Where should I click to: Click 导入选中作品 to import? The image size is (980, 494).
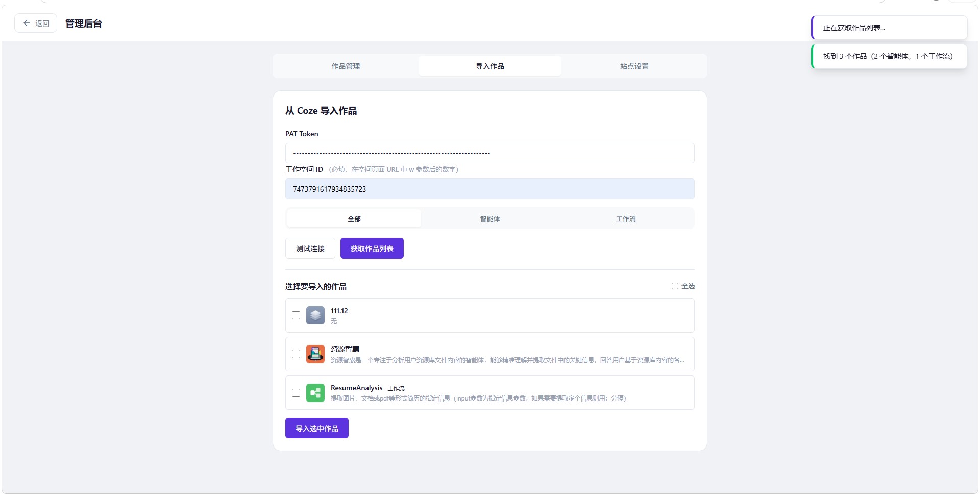(x=316, y=429)
